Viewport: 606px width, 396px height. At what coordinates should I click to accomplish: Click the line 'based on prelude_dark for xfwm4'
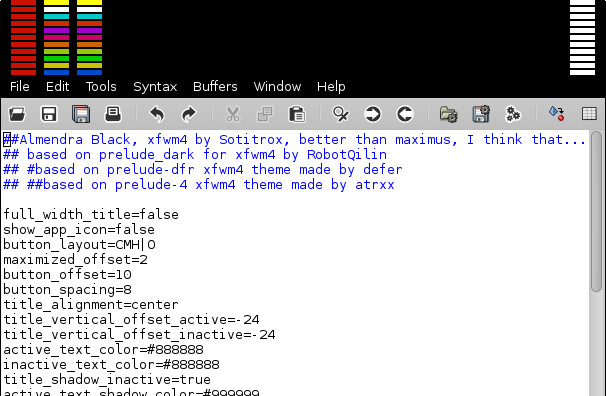point(195,155)
